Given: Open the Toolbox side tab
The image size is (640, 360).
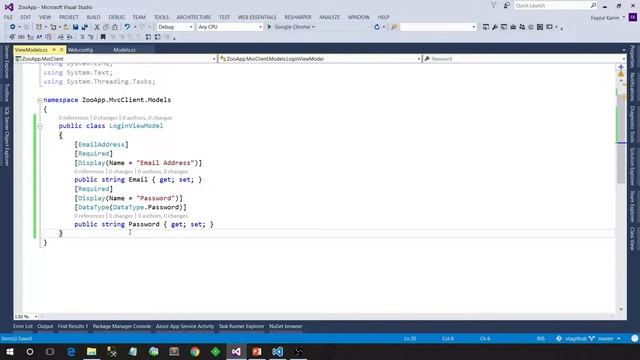Looking at the screenshot, I should 7,92.
